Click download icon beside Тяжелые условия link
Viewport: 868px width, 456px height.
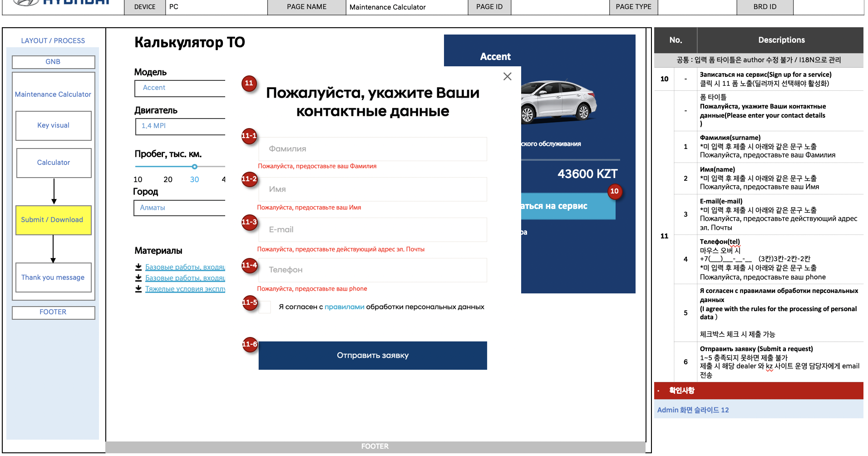click(138, 289)
